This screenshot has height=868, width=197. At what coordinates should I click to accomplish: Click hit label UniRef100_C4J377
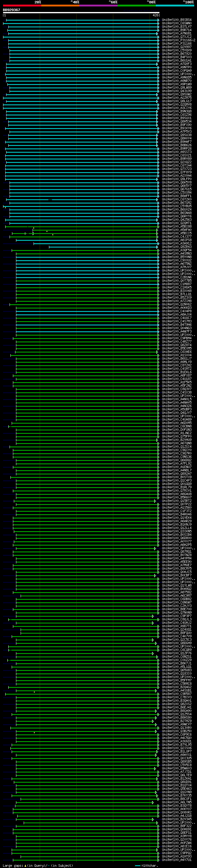(x=176, y=236)
